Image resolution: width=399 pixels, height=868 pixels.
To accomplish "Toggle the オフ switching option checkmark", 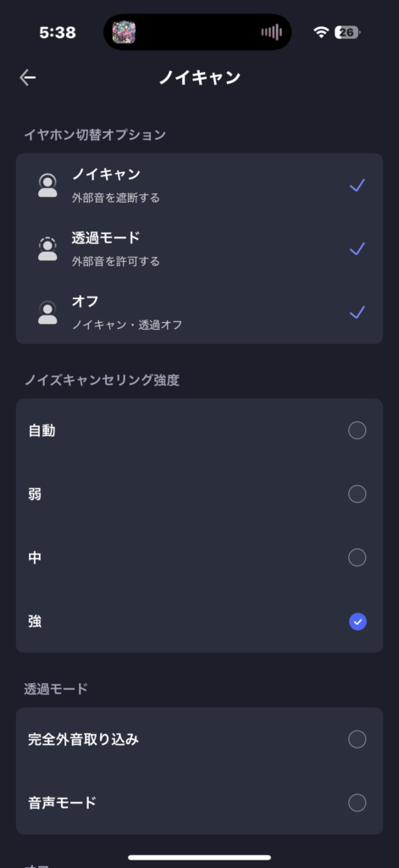I will (357, 313).
